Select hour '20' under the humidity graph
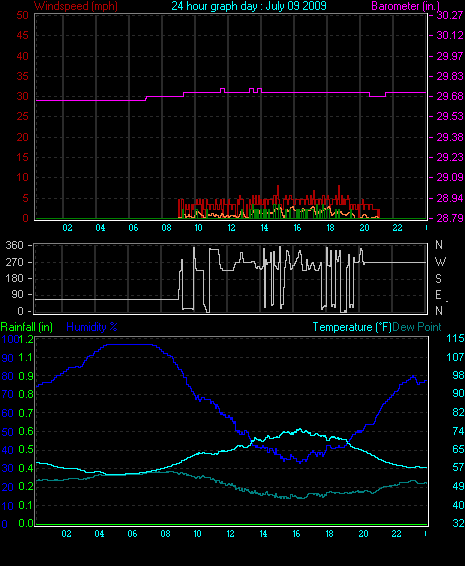This screenshot has width=465, height=566. point(363,534)
